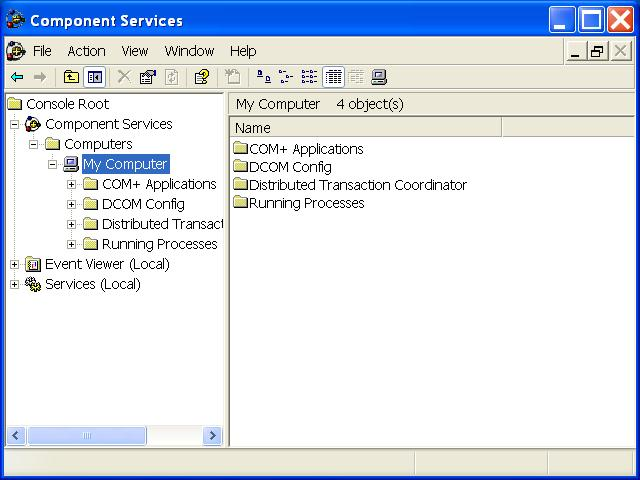
Task: Click the Component Services title bar icon
Action: point(16,20)
